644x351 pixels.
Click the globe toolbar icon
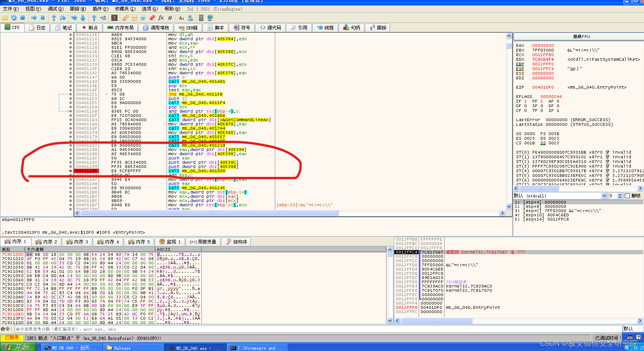coord(210,18)
